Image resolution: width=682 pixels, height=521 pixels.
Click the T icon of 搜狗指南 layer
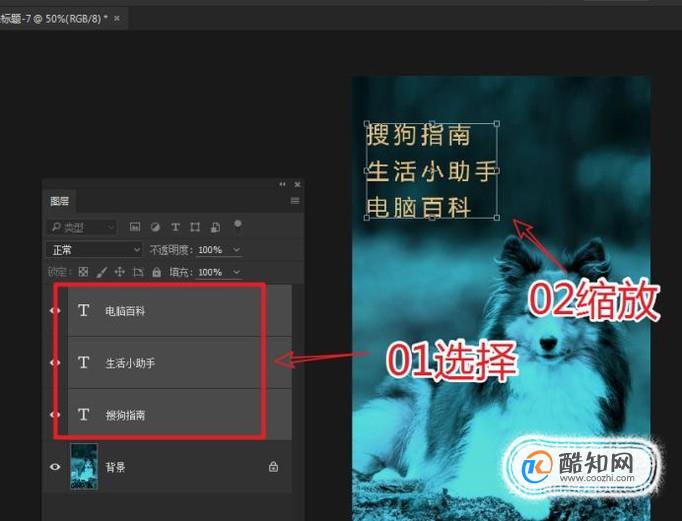pos(84,414)
